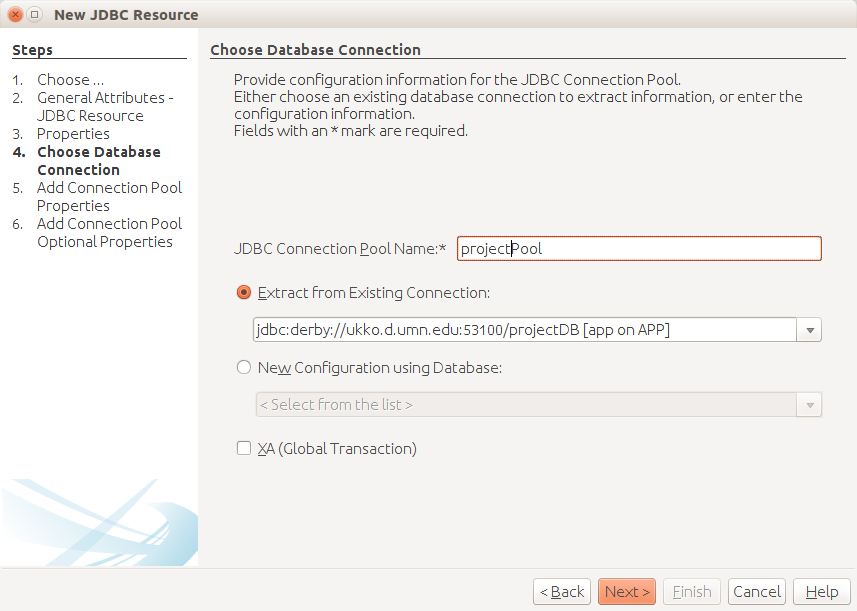857x611 pixels.
Task: Select the Extract from Existing Connection radio button
Action: tap(243, 292)
